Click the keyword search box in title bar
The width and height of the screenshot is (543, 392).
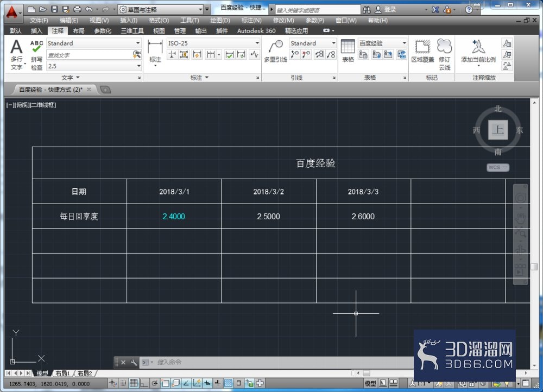pyautogui.click(x=317, y=10)
